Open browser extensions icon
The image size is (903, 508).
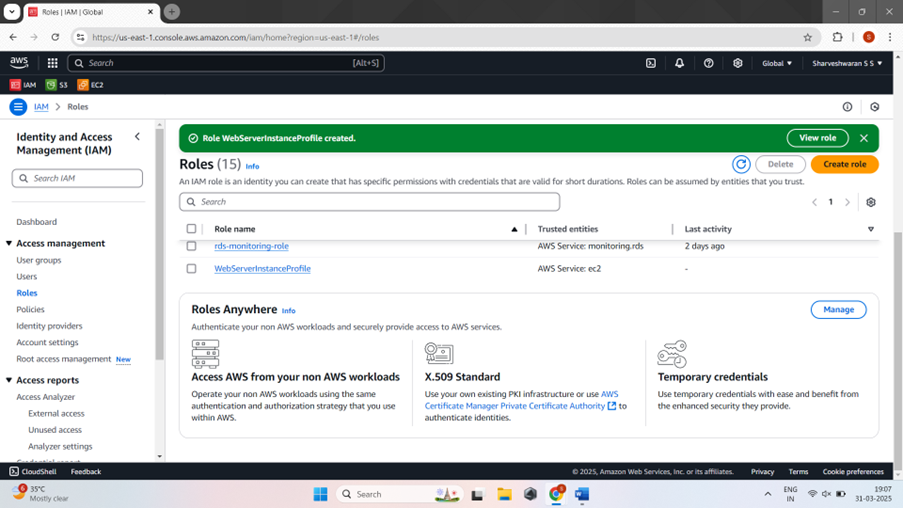(837, 37)
